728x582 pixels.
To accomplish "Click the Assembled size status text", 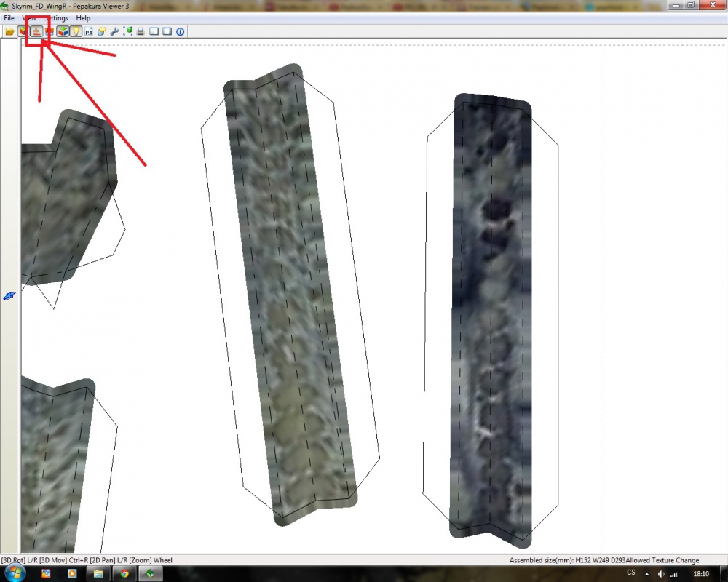I will click(x=567, y=560).
